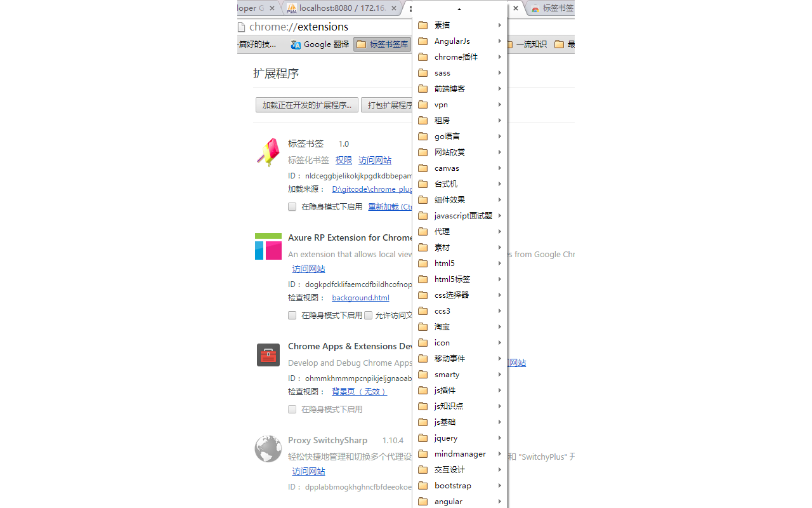Click the Chrome Apps & Extensions toolbox icon
This screenshot has width=812, height=508.
pyautogui.click(x=268, y=355)
